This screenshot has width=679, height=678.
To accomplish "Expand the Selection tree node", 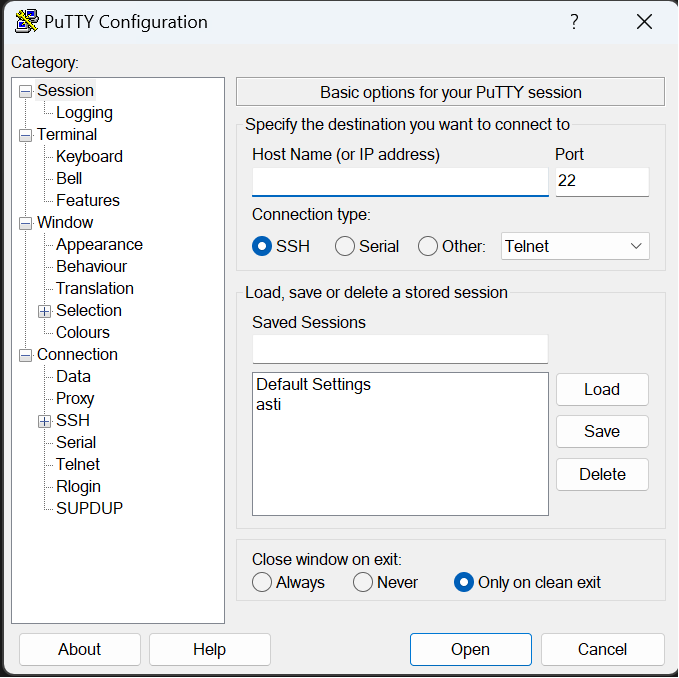I will [x=44, y=311].
